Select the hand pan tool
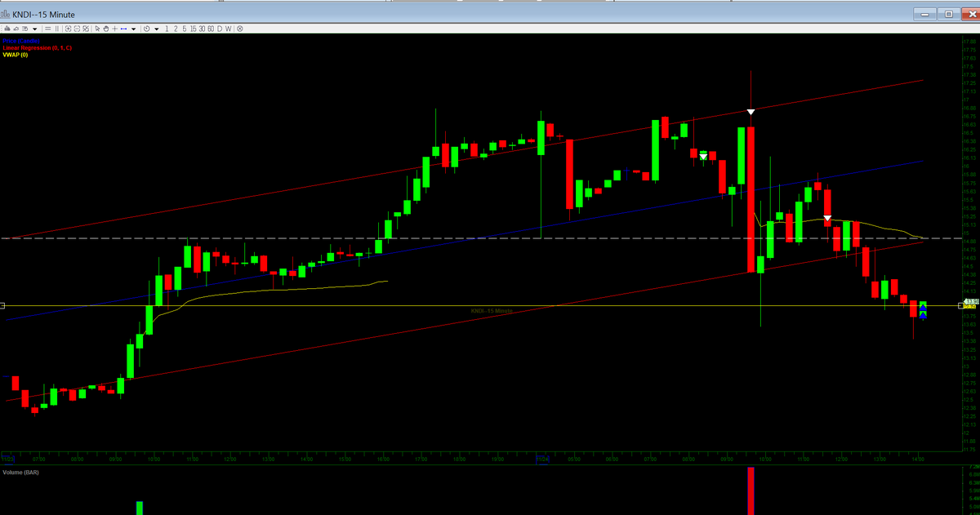980x515 pixels. pyautogui.click(x=106, y=29)
